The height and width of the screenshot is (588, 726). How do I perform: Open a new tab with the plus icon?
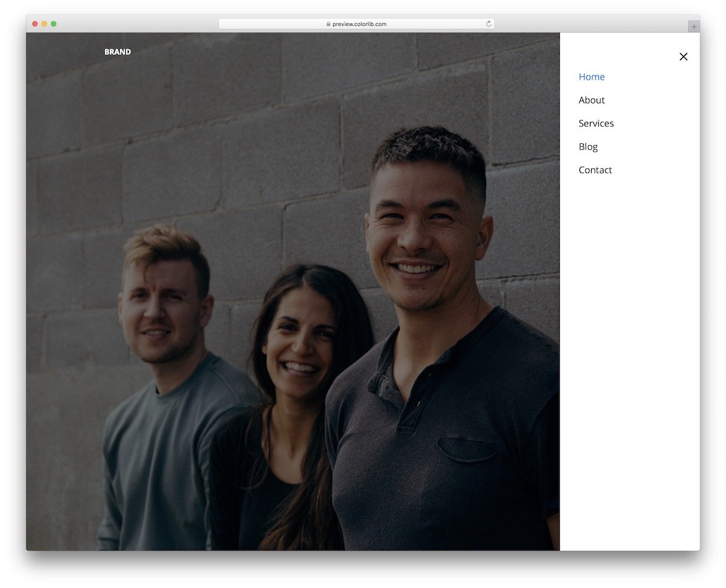click(693, 26)
